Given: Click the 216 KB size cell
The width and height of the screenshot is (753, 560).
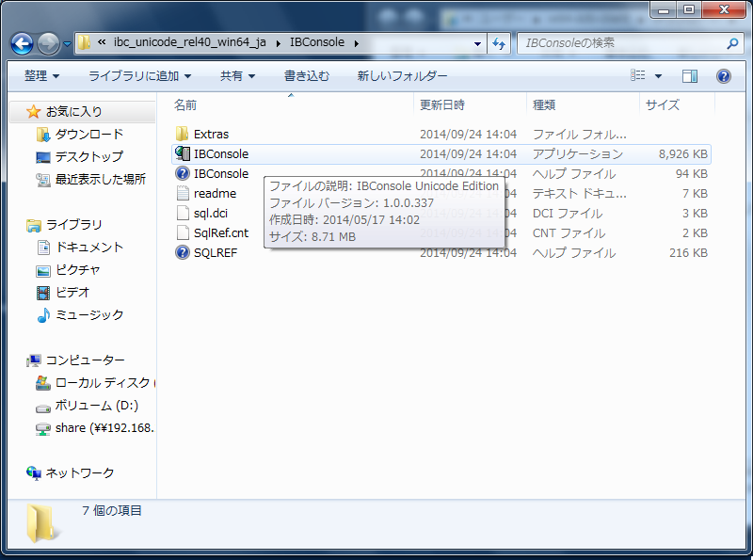Looking at the screenshot, I should [x=688, y=252].
